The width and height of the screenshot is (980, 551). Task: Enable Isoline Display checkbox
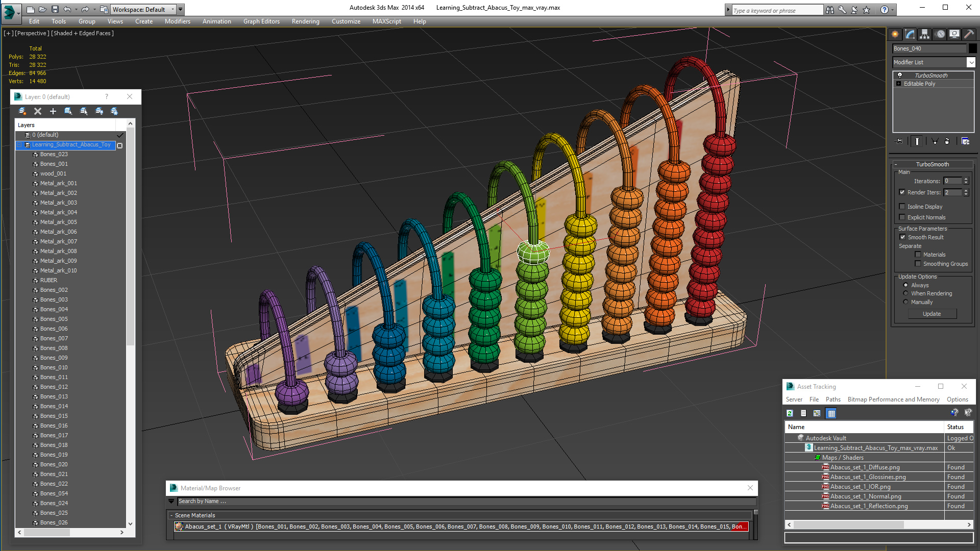[902, 207]
